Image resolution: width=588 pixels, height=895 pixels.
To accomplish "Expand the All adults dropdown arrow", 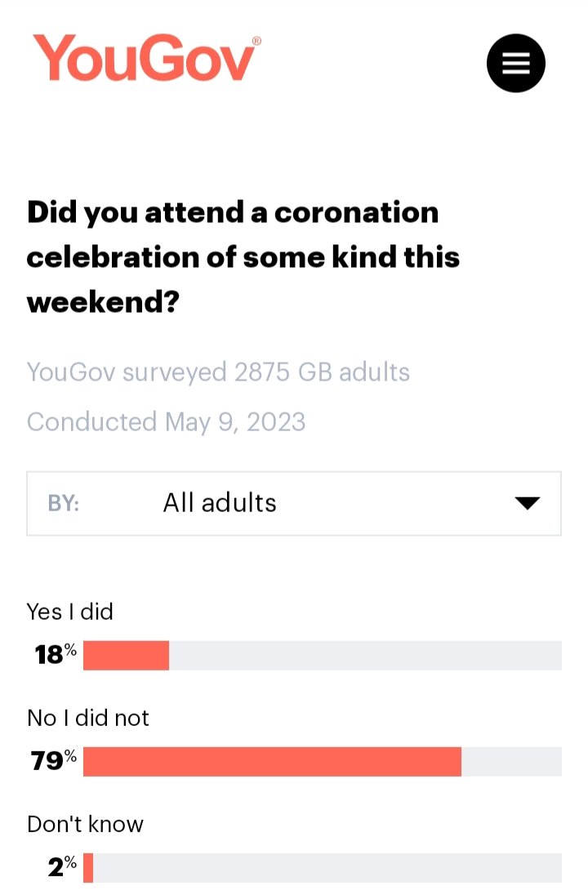I will tap(527, 503).
